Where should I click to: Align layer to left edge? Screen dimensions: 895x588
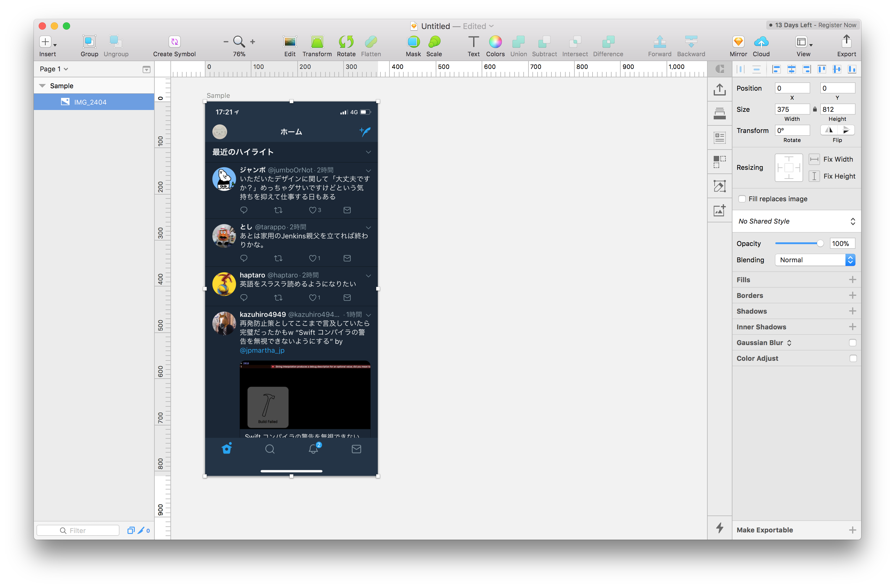pos(776,69)
